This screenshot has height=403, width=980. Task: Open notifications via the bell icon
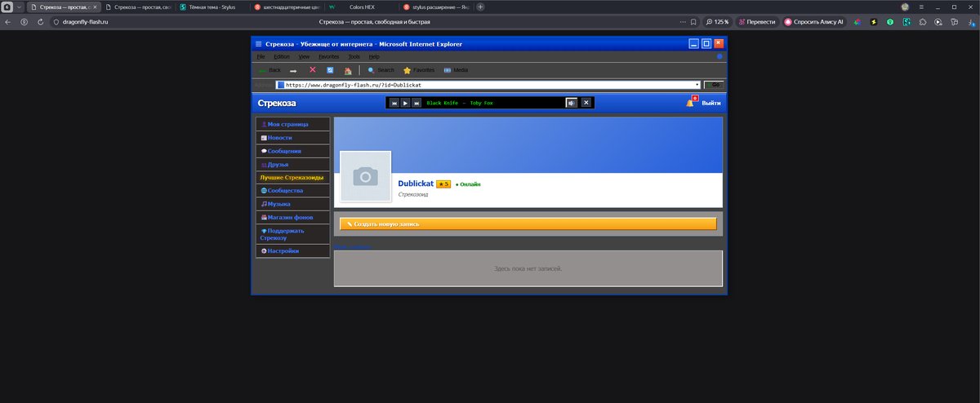[690, 103]
